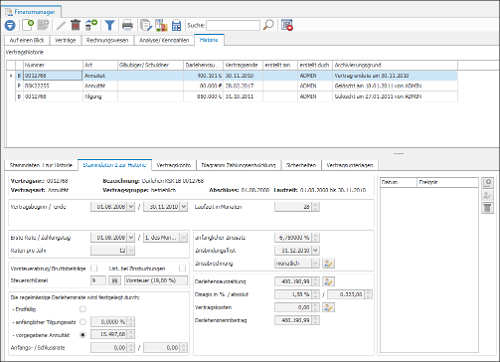500x362 pixels.
Task: Select the vorgegebene Annuität radio button
Action: pyautogui.click(x=83, y=335)
